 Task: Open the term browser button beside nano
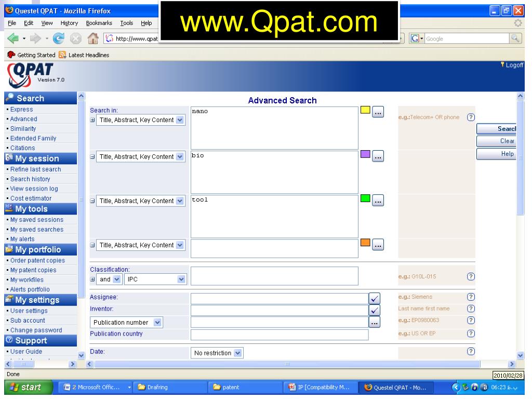[378, 112]
